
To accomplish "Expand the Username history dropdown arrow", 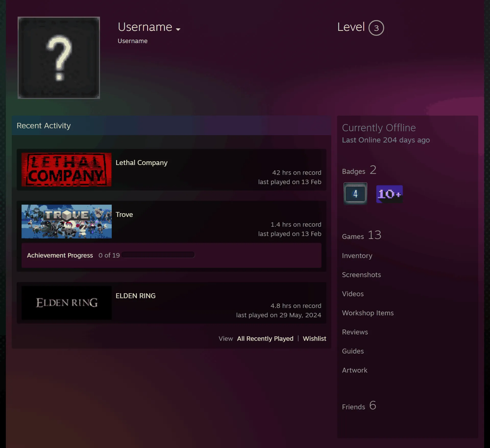I will point(178,30).
